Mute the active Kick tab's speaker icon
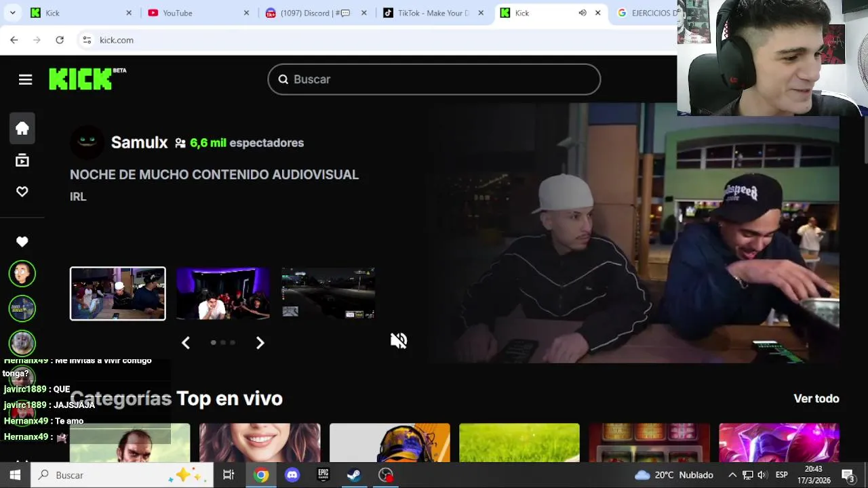The image size is (868, 488). tap(582, 13)
